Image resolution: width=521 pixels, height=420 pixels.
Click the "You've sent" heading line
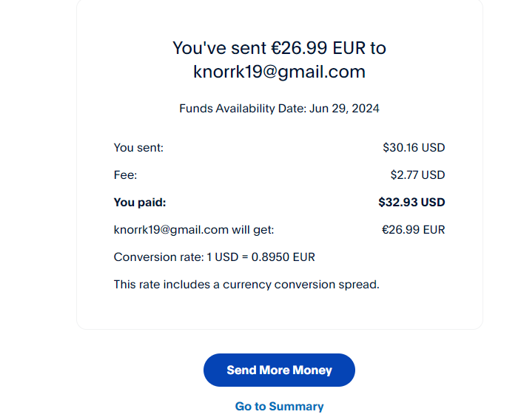(279, 48)
